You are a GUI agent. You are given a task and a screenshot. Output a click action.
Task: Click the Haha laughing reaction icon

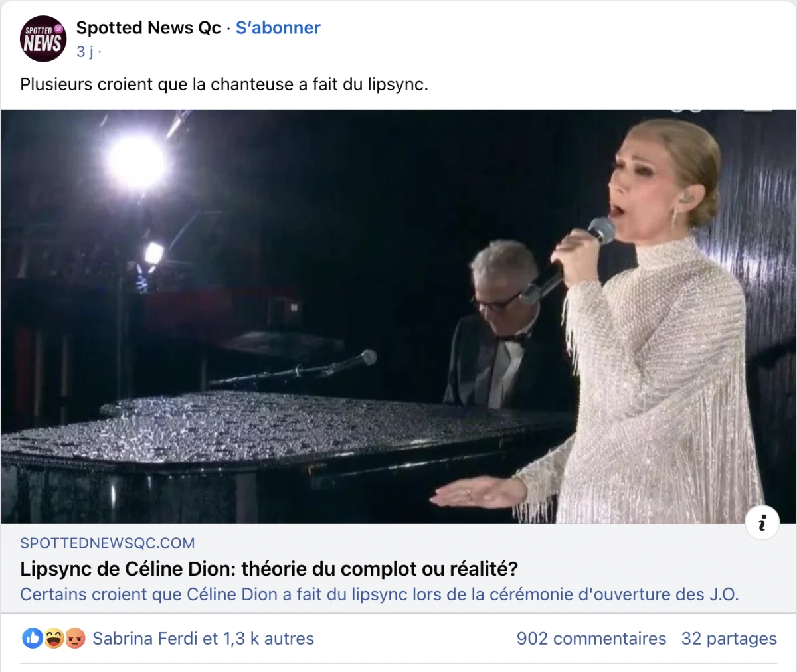(x=54, y=639)
